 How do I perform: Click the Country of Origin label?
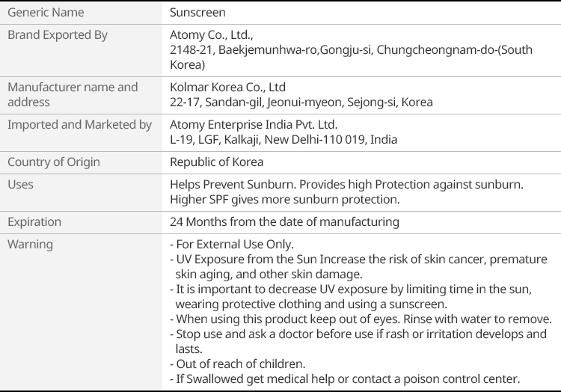(x=54, y=162)
